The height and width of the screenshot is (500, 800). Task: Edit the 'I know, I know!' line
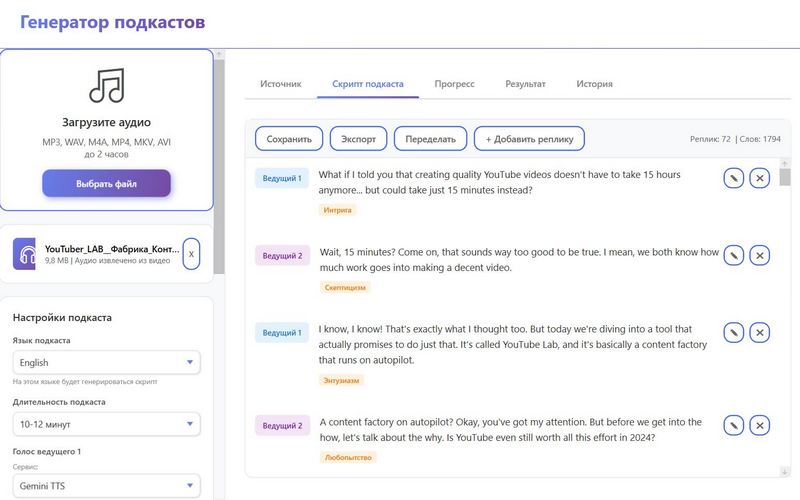[734, 333]
